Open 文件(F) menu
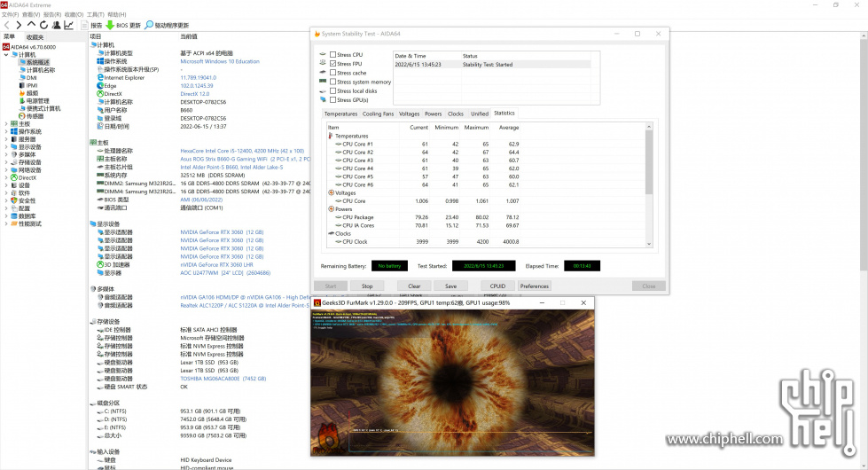Image resolution: width=868 pixels, height=470 pixels. click(x=10, y=14)
